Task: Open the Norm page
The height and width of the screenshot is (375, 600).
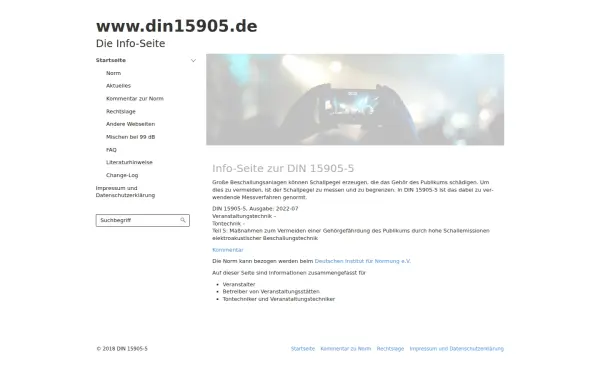Action: click(113, 73)
